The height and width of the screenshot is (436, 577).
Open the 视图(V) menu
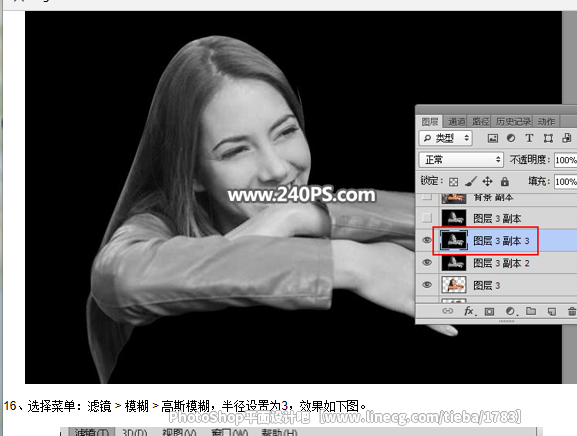click(179, 433)
